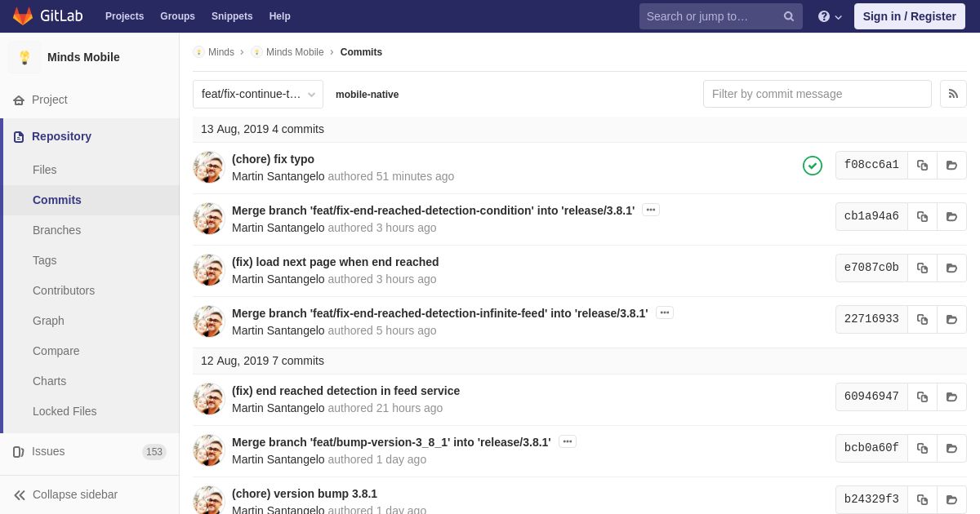Screen dimensions: 980x514
Task: Copy commit SHA e7087c0b
Action: pos(922,268)
